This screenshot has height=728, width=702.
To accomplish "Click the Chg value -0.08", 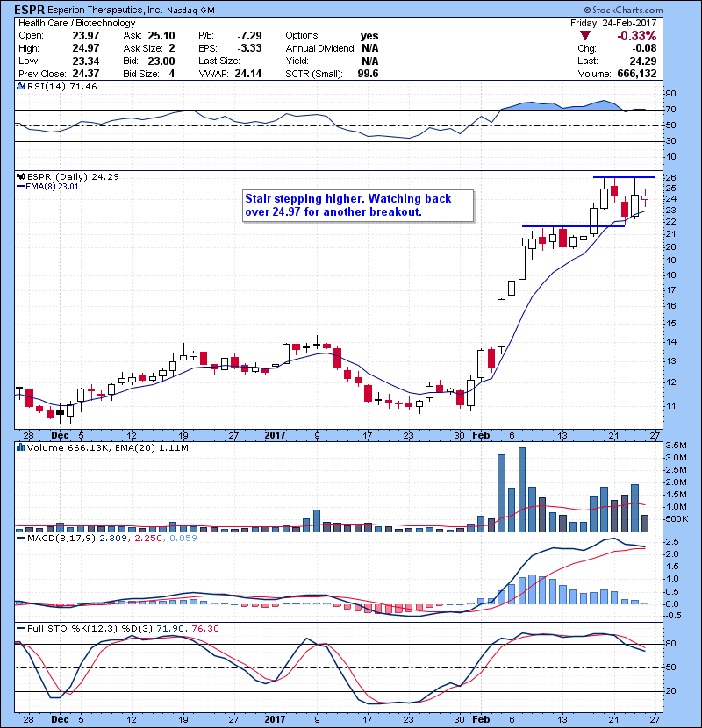I will [644, 48].
